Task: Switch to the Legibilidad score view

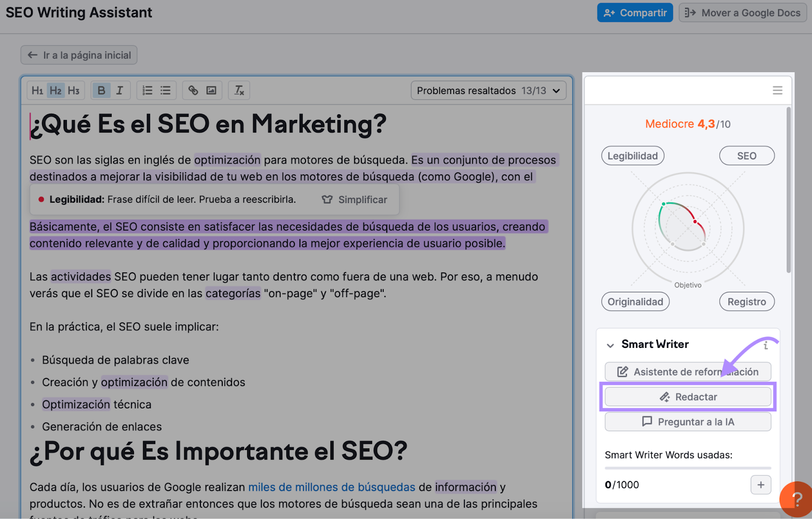Action: pos(632,155)
